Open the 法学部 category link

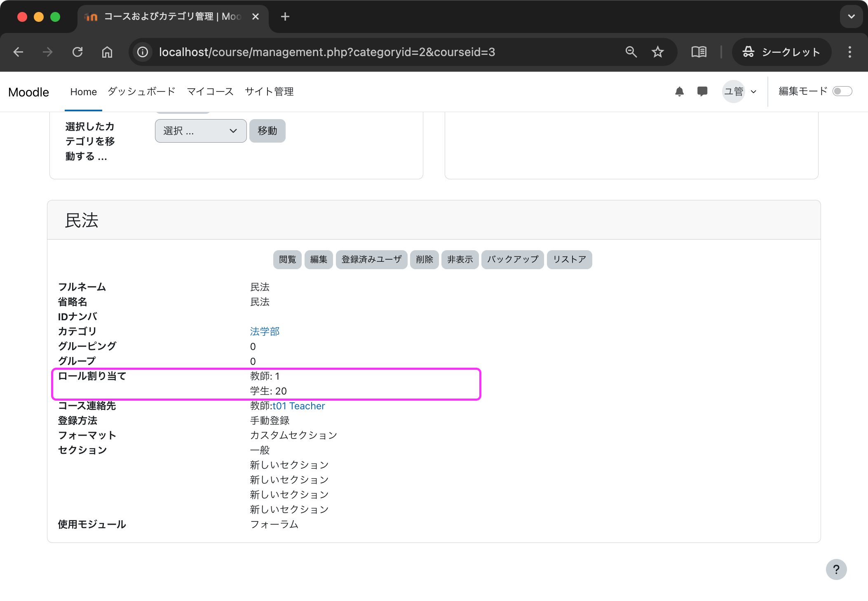coord(265,331)
